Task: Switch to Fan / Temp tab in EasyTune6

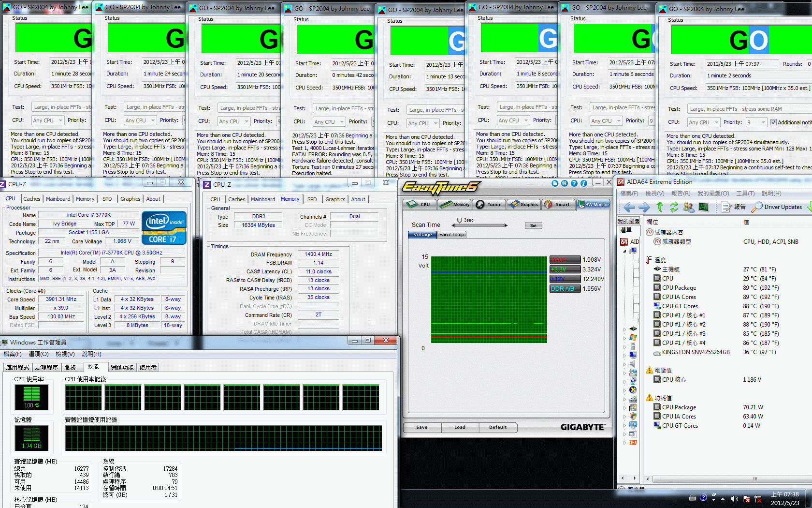Action: click(x=451, y=235)
